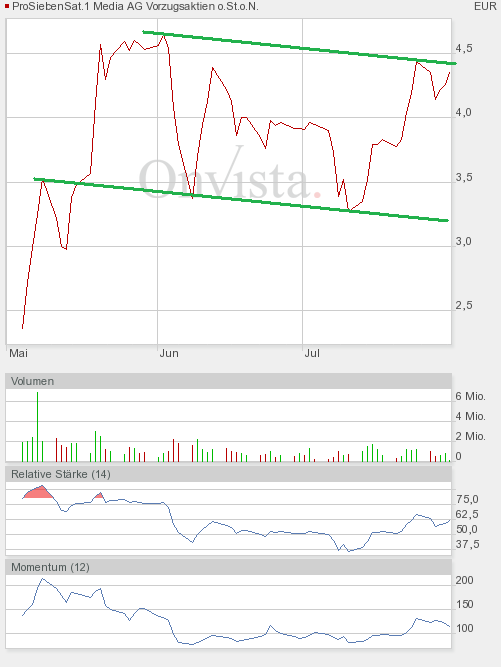Click the large red overbought RSI area
Viewport: 501px width, 667px height.
(x=38, y=493)
